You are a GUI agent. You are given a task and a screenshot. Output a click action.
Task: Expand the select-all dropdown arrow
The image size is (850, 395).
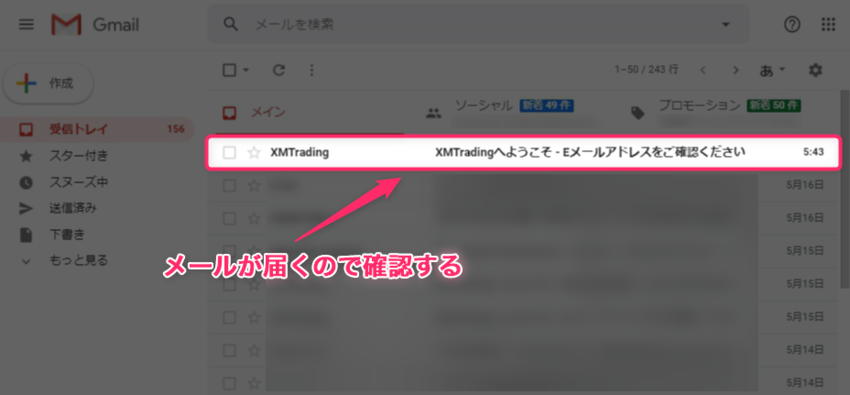[246, 70]
